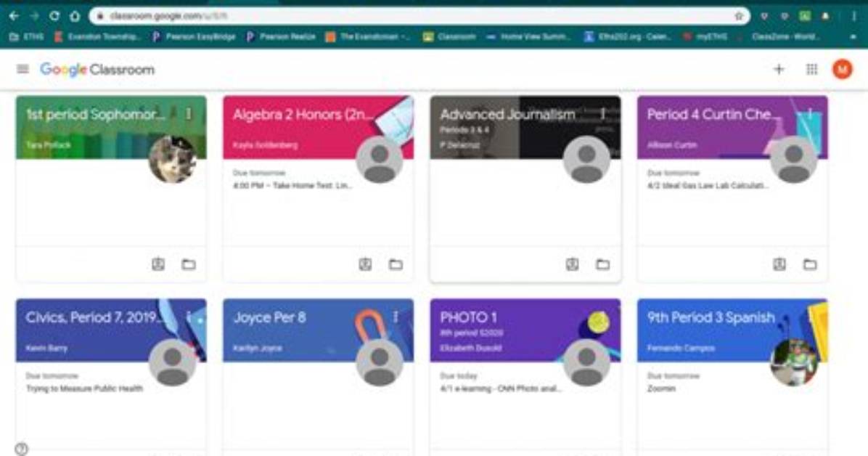
Task: Go forward with the browser forward arrow
Action: [x=34, y=16]
